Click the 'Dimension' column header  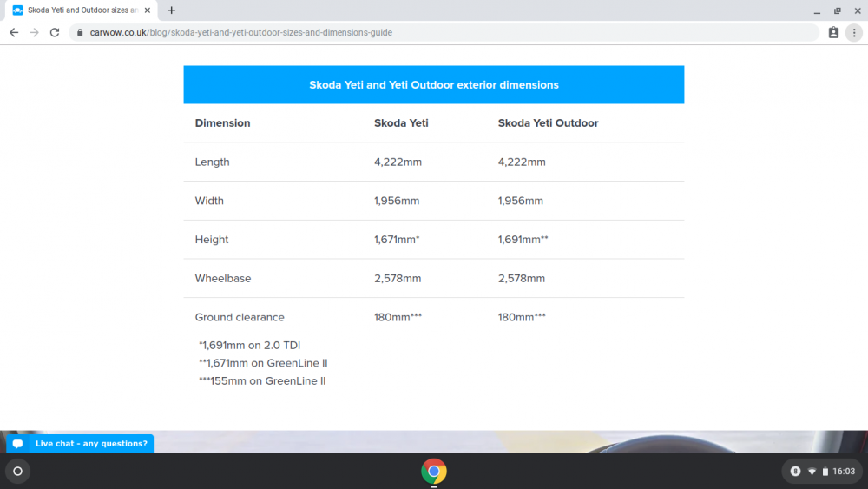(x=222, y=123)
